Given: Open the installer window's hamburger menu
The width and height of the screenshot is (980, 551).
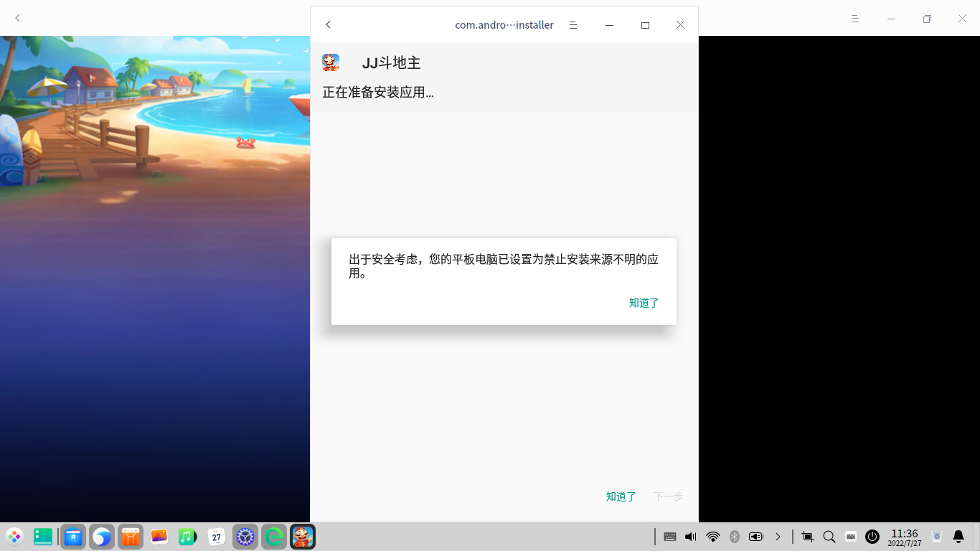Looking at the screenshot, I should tap(573, 24).
